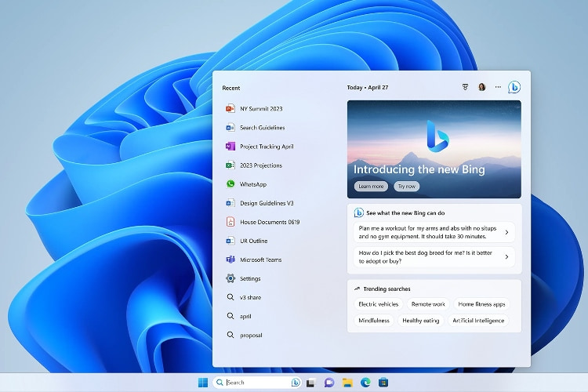Click Word icon beside Search Guidelines
588x392 pixels.
(230, 128)
